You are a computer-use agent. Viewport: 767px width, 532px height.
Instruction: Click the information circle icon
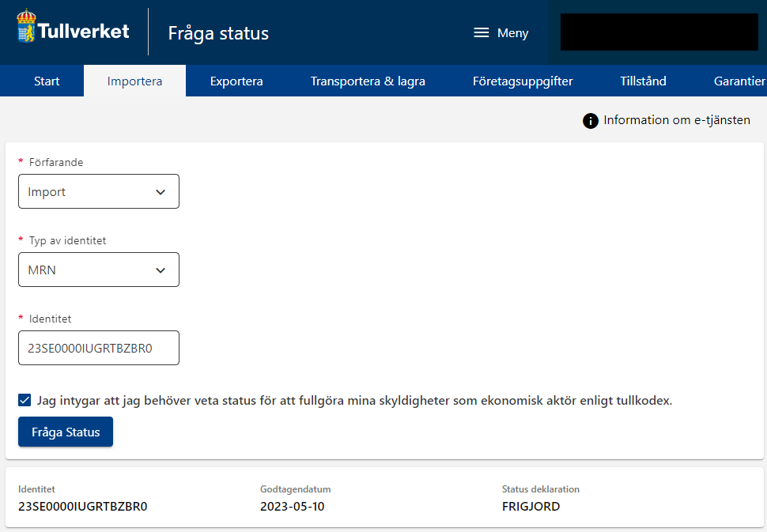[x=591, y=121]
